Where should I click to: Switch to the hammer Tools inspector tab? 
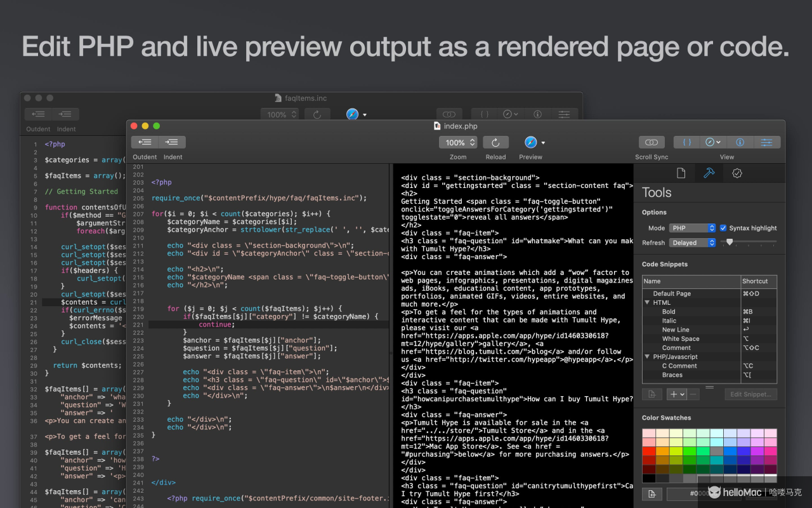[709, 173]
